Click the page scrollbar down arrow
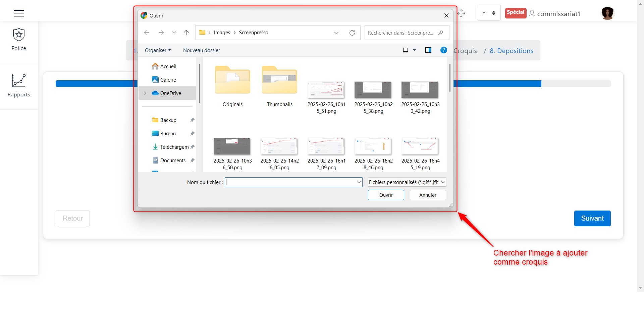The height and width of the screenshot is (318, 644). (x=641, y=288)
